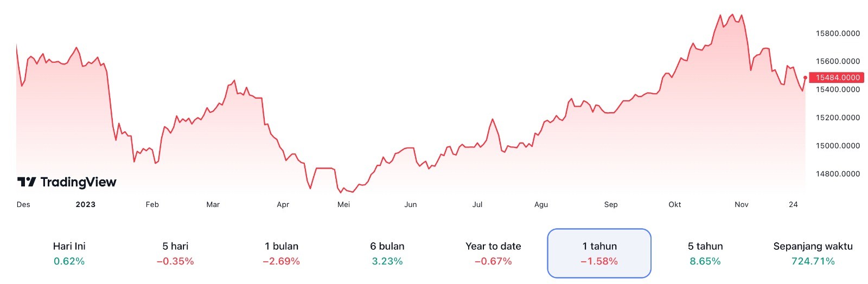Click the Jul month axis label
Screen dimensions: 868x284
coord(477,204)
